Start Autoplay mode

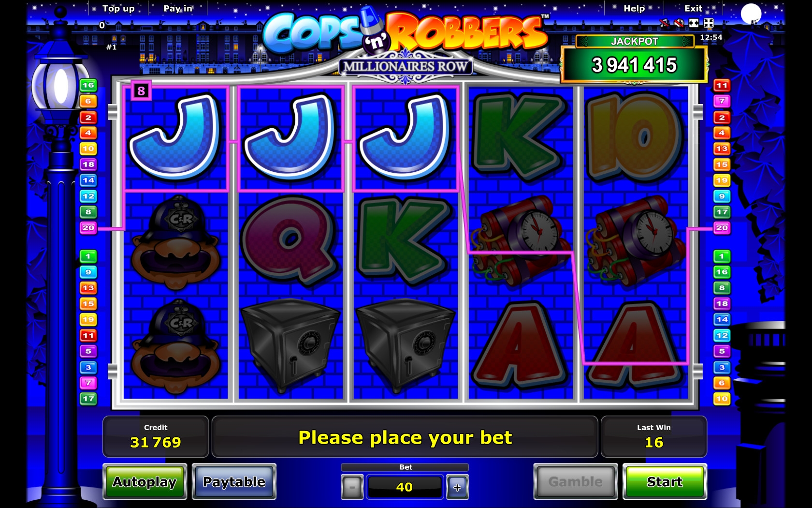click(145, 481)
